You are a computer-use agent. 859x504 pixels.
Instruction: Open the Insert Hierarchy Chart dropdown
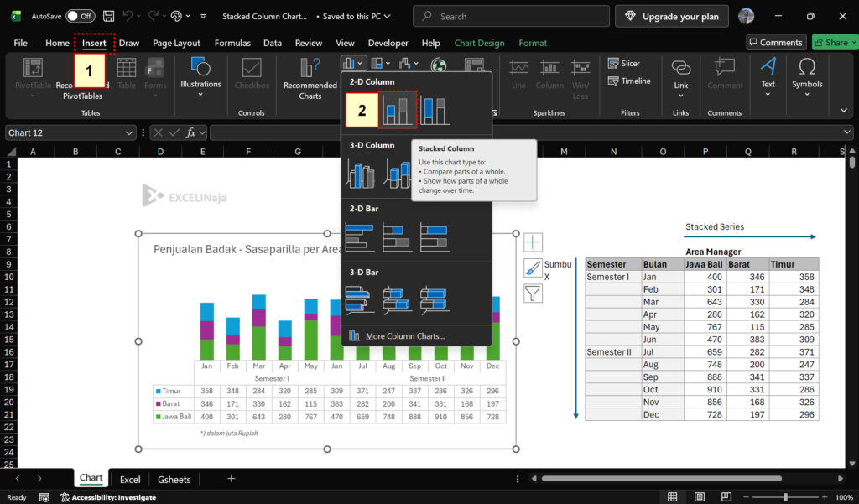(381, 64)
